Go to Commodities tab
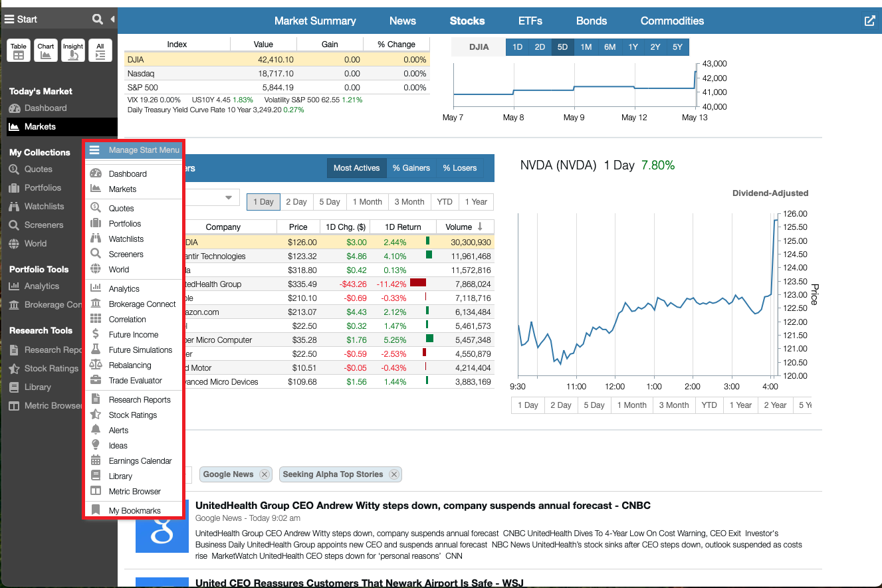Screen dimensions: 882x588 pos(672,21)
